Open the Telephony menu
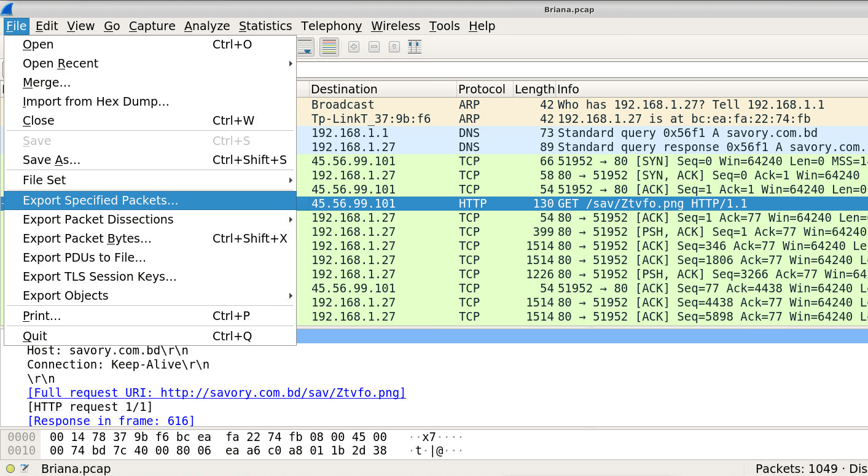 331,26
